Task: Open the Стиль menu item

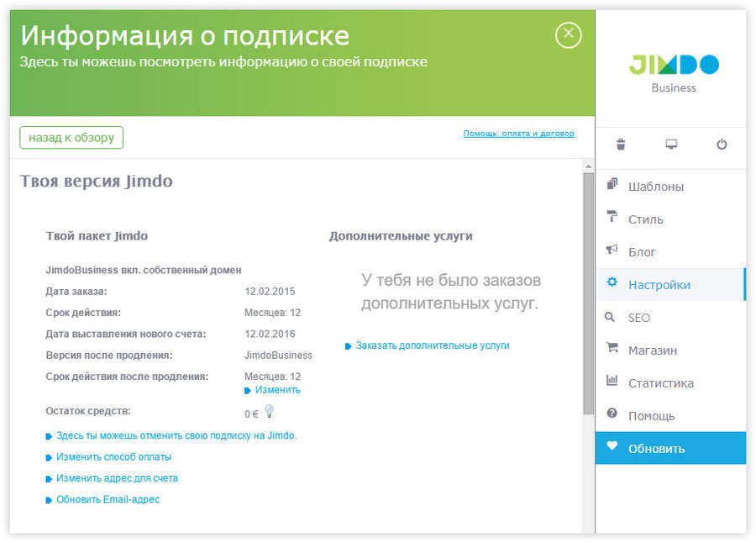Action: click(x=670, y=219)
